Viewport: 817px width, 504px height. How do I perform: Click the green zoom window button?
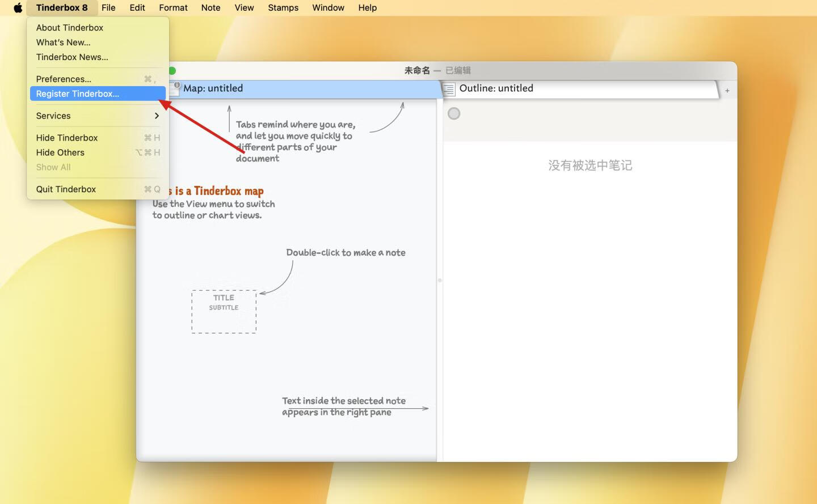[x=172, y=70]
